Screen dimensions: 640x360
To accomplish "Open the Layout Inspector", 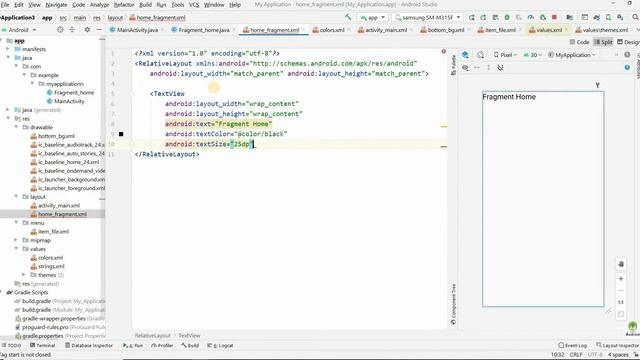I will (x=617, y=345).
